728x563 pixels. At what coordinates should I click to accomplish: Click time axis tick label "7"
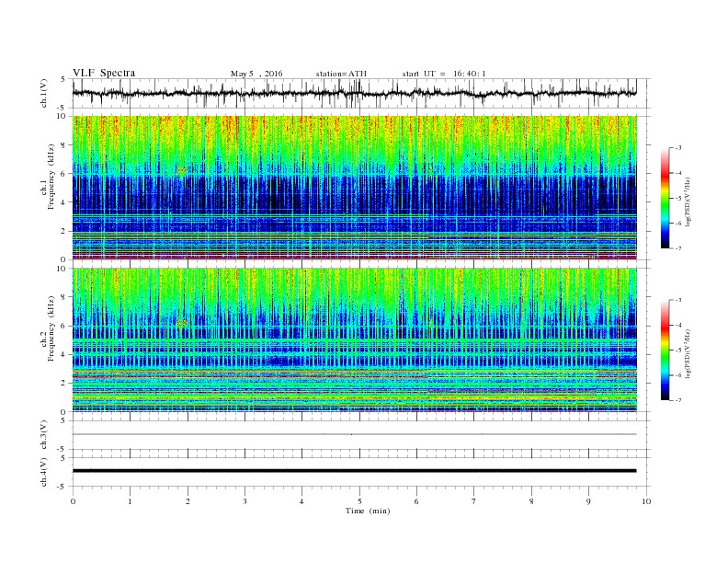pos(474,501)
